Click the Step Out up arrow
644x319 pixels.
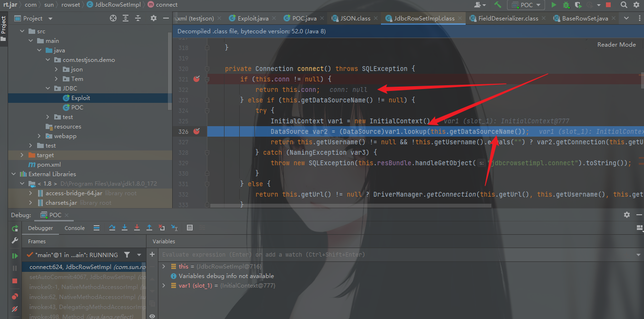click(149, 228)
